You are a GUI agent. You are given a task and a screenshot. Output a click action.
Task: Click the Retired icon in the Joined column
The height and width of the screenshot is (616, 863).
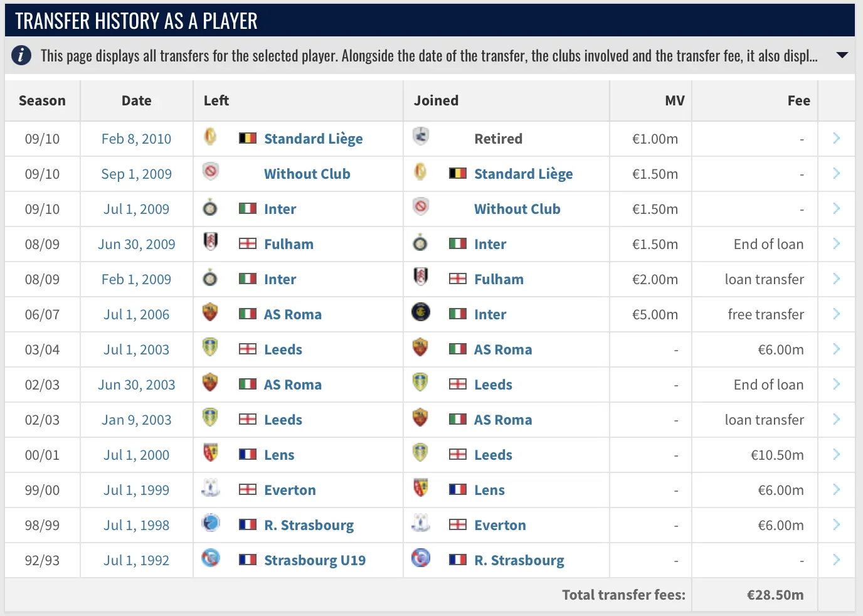pos(421,136)
